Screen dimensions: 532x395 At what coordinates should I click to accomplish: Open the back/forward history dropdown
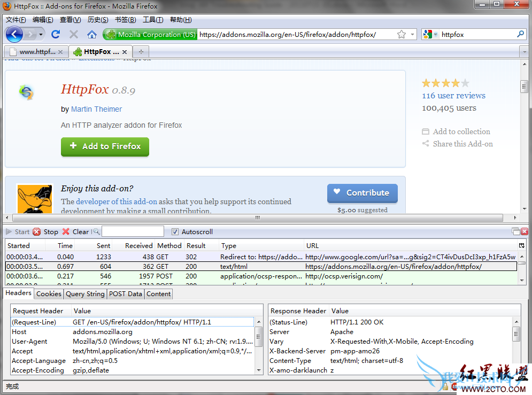(x=41, y=35)
